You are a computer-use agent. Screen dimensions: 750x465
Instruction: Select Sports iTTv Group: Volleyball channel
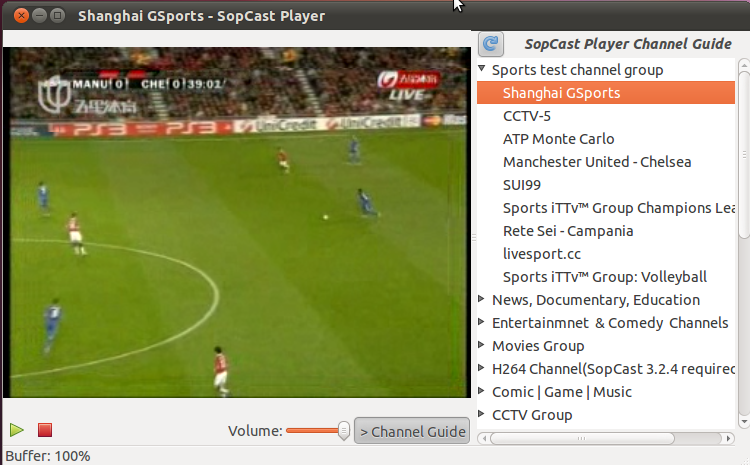606,277
